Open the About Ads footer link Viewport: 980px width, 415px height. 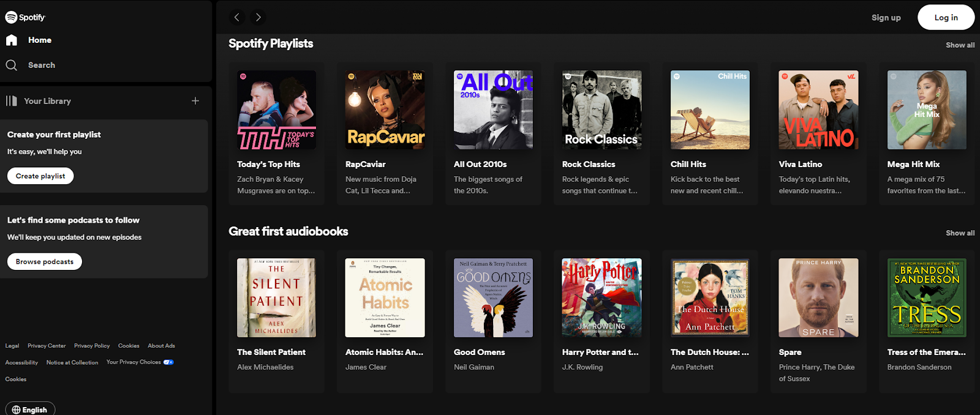(x=161, y=346)
